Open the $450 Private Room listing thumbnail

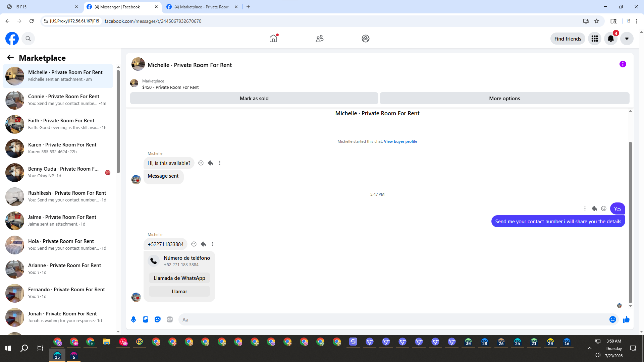(134, 83)
